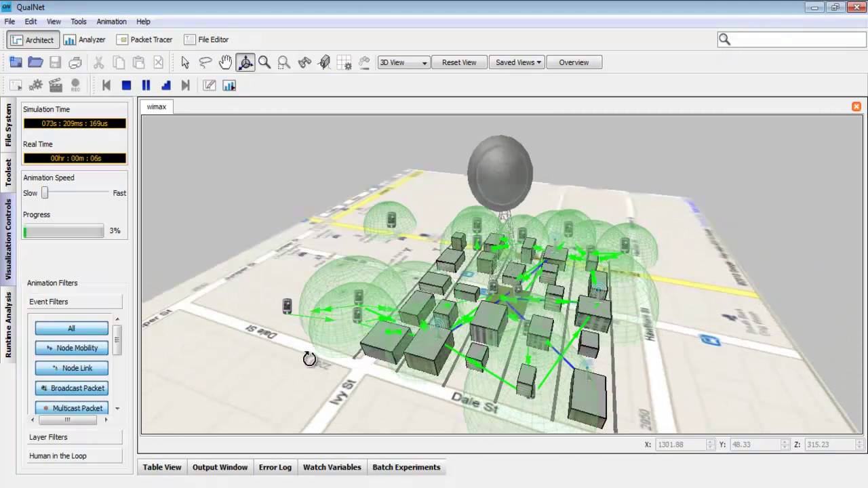
Task: Open the Table View tab
Action: tap(162, 467)
